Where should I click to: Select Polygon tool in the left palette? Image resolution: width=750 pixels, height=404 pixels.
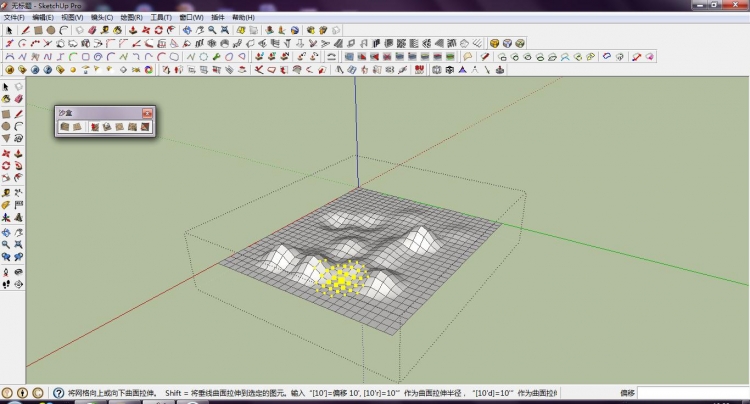point(6,138)
